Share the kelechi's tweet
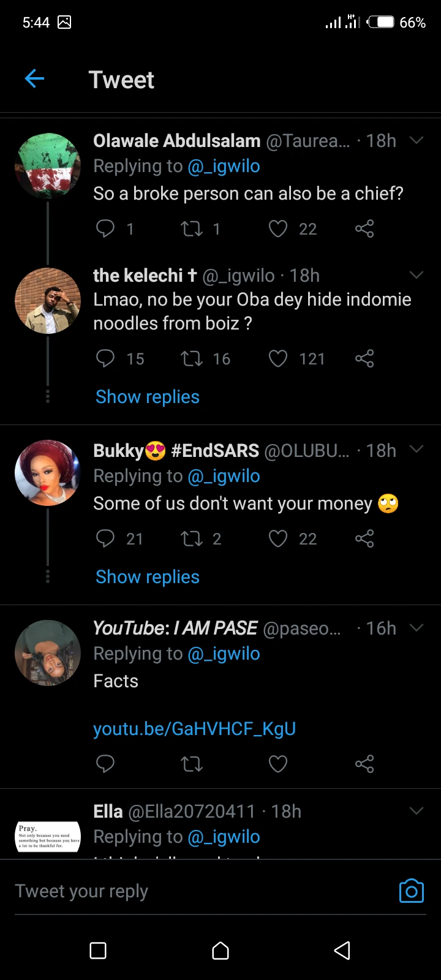Screen dimensions: 441x980 364,358
